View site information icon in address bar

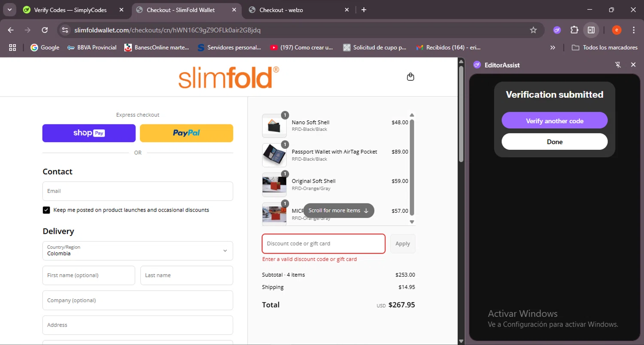tap(65, 30)
